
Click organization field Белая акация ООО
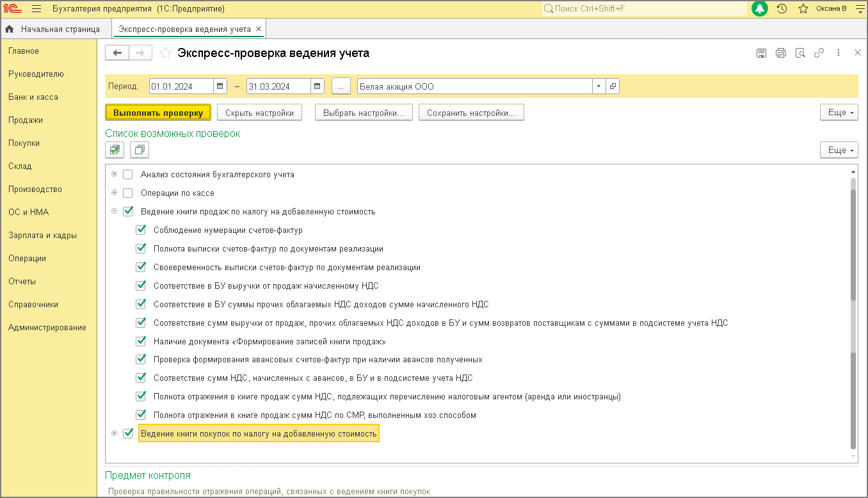(475, 86)
